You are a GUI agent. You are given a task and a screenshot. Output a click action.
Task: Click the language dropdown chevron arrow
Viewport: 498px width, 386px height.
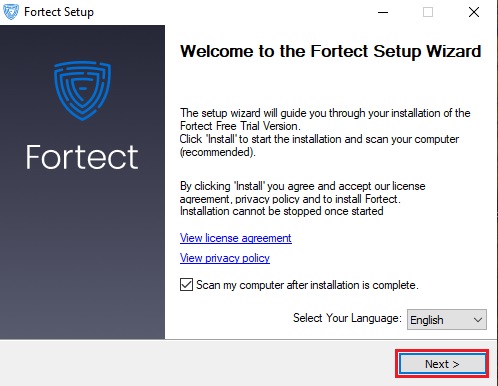coord(478,320)
